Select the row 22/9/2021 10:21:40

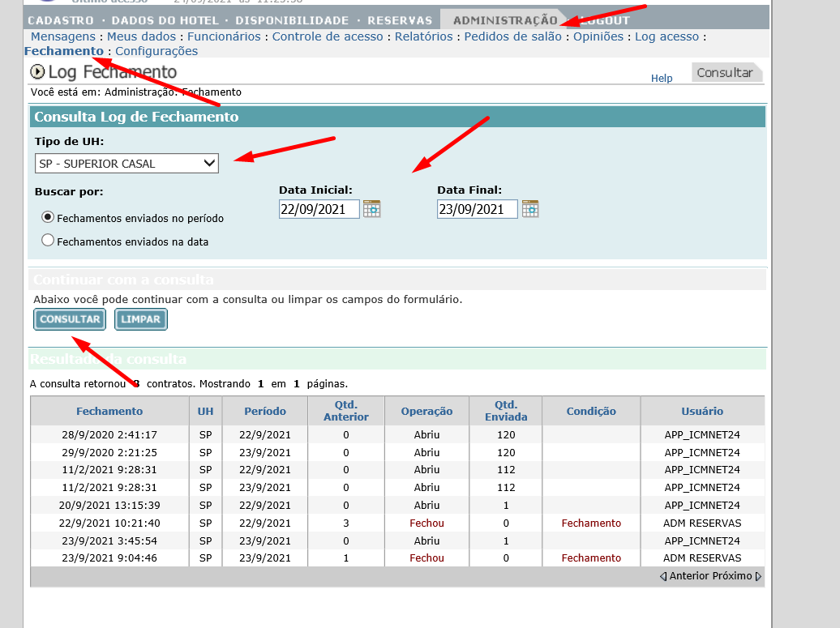click(x=397, y=523)
